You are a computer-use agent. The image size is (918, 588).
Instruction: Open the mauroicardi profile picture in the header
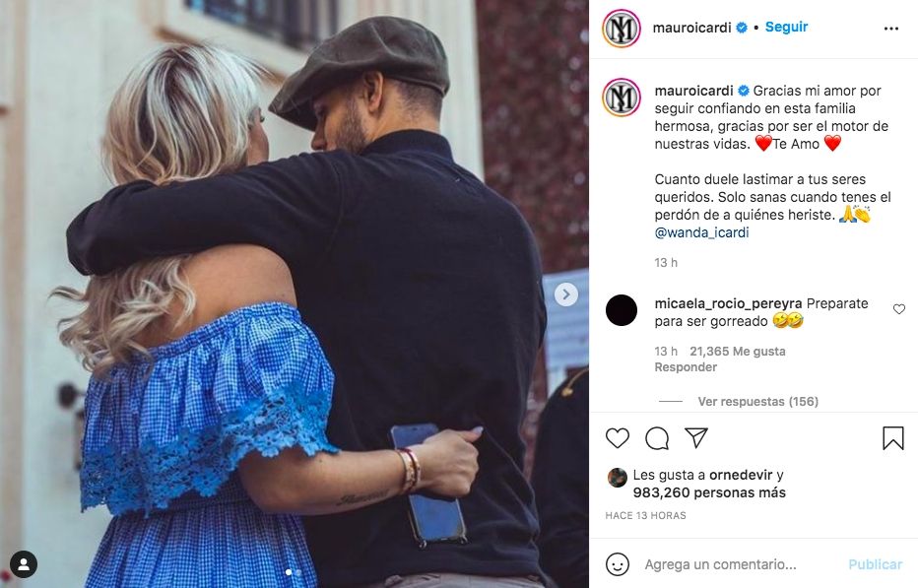(622, 29)
